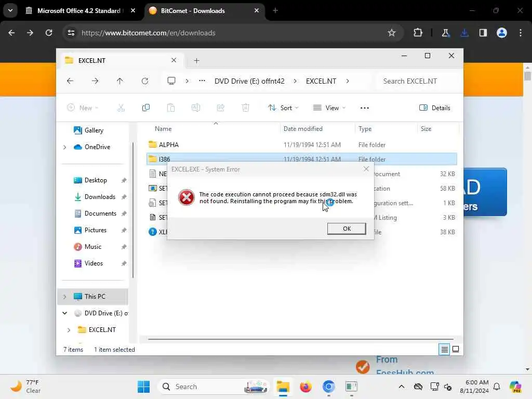
Task: Click the taskbar Search box
Action: click(213, 387)
